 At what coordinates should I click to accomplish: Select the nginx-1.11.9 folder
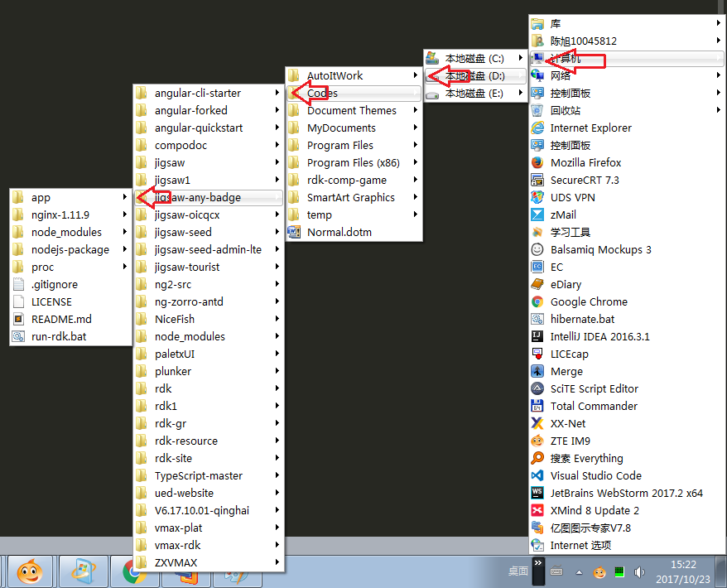pyautogui.click(x=70, y=214)
